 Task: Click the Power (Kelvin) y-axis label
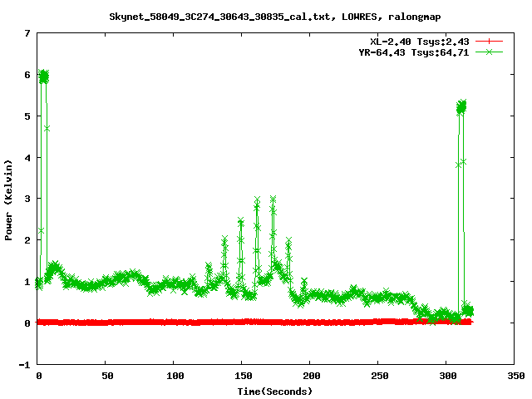8,200
